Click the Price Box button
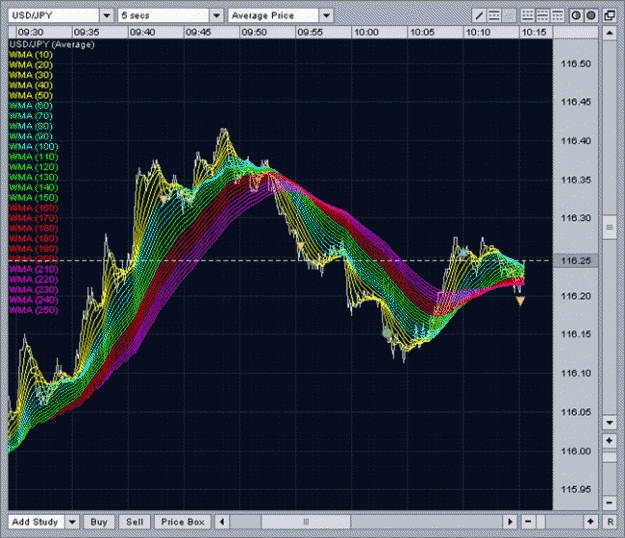The image size is (625, 538). click(x=183, y=522)
